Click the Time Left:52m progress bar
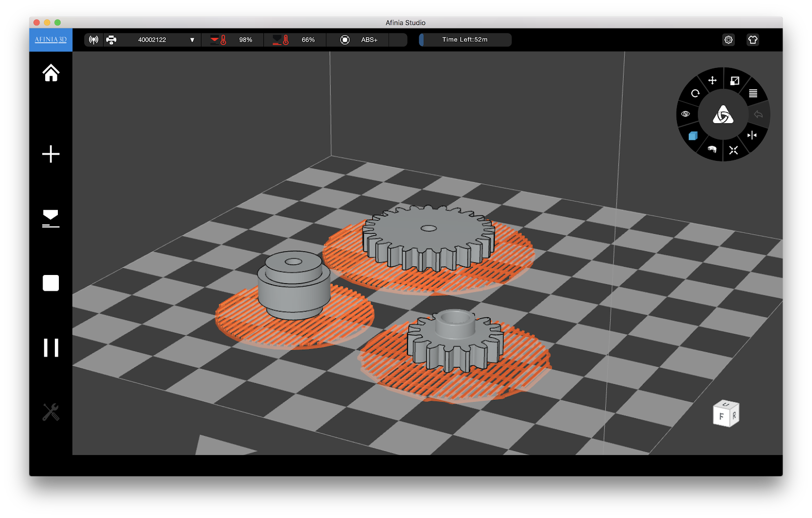 click(465, 40)
